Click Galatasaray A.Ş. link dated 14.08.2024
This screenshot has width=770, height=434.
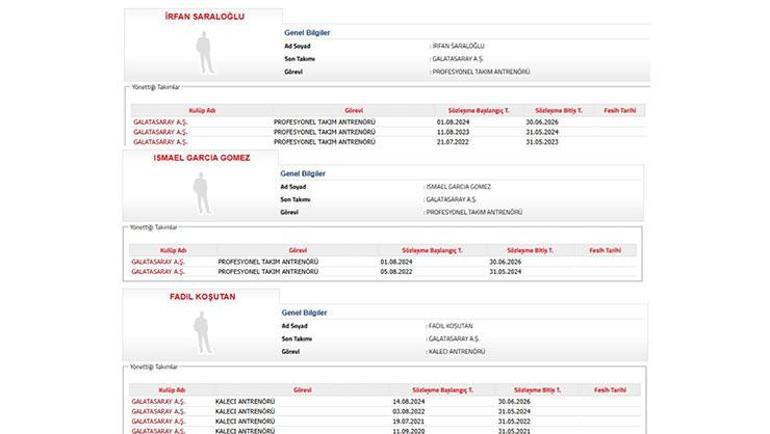[158, 402]
